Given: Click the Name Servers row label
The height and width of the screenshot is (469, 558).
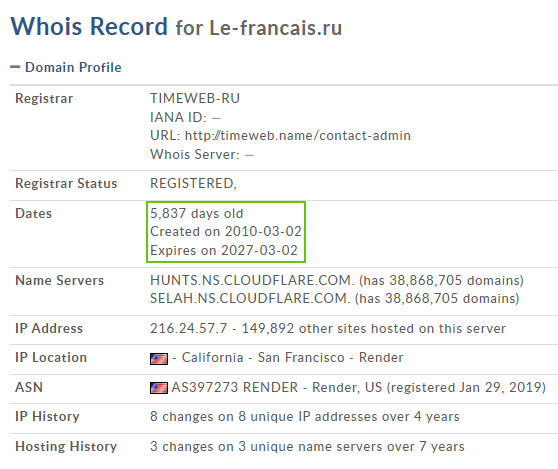Looking at the screenshot, I should (x=59, y=280).
